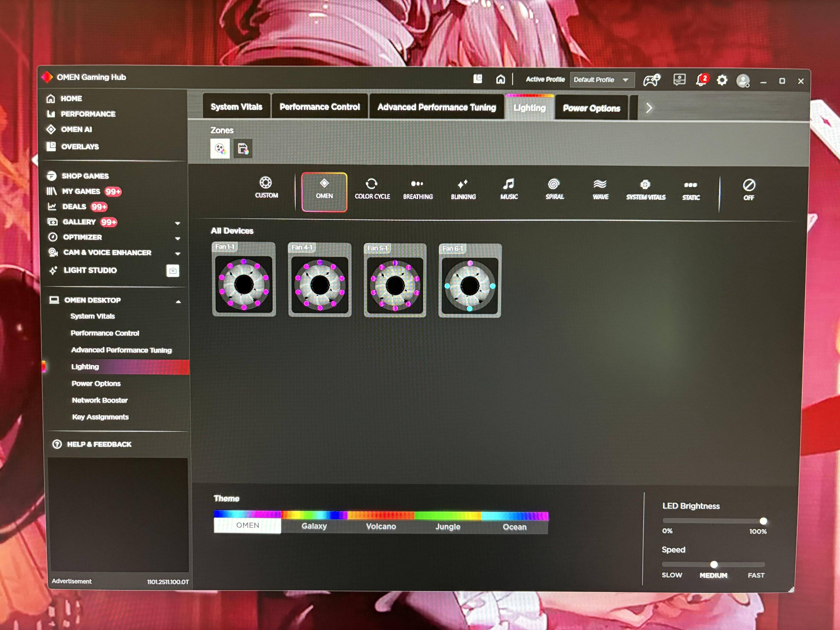Image resolution: width=840 pixels, height=630 pixels.
Task: Select the Blinking effect
Action: click(x=463, y=190)
